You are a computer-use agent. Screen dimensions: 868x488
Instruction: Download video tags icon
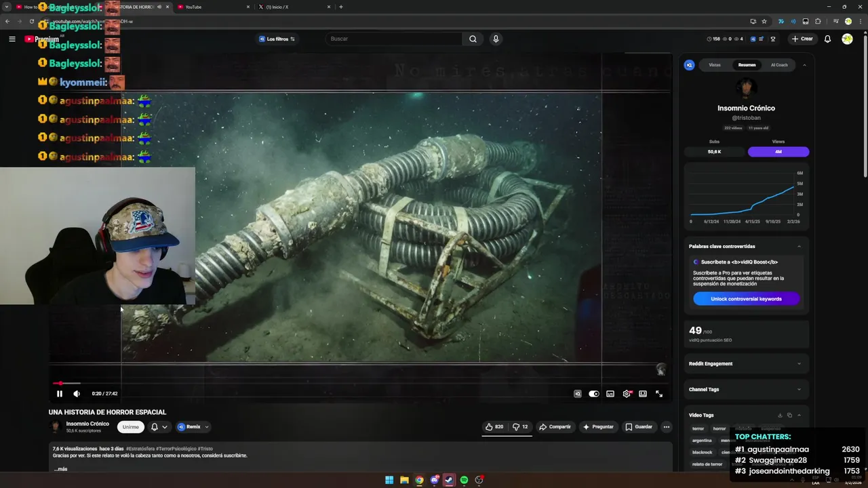[x=780, y=415]
